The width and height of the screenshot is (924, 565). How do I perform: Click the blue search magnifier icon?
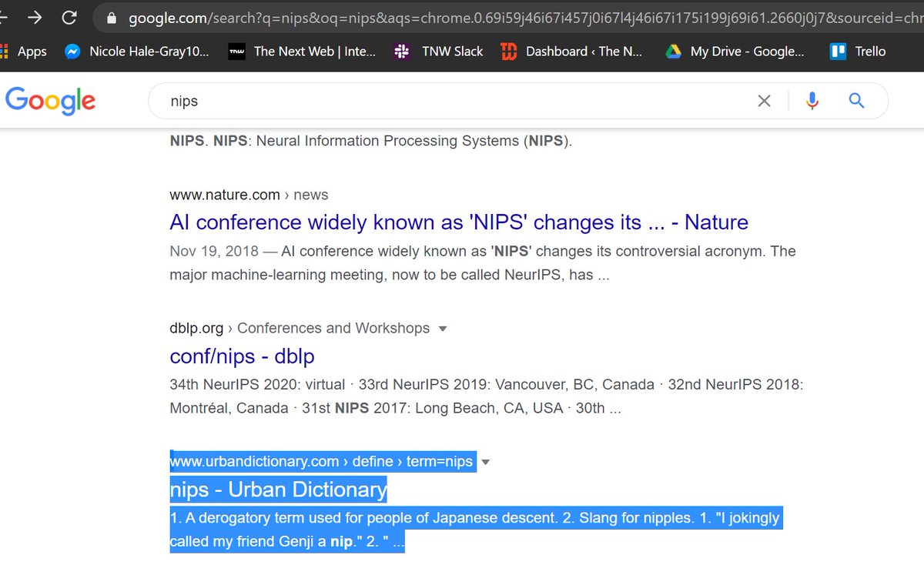click(856, 101)
